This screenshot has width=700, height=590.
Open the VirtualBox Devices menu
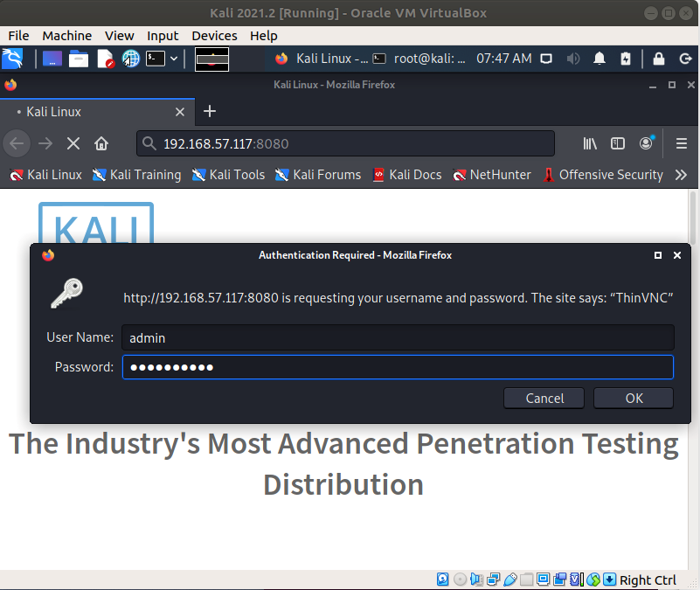[214, 36]
